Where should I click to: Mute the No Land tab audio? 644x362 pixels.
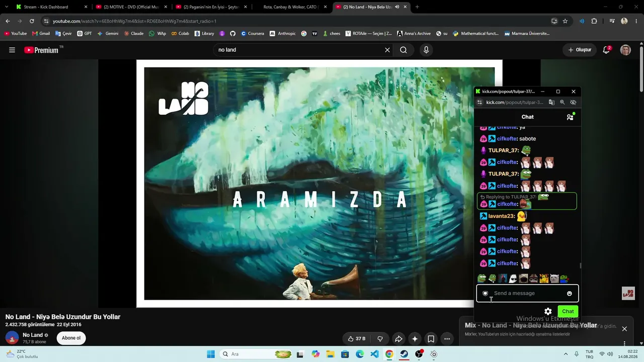coord(397,7)
